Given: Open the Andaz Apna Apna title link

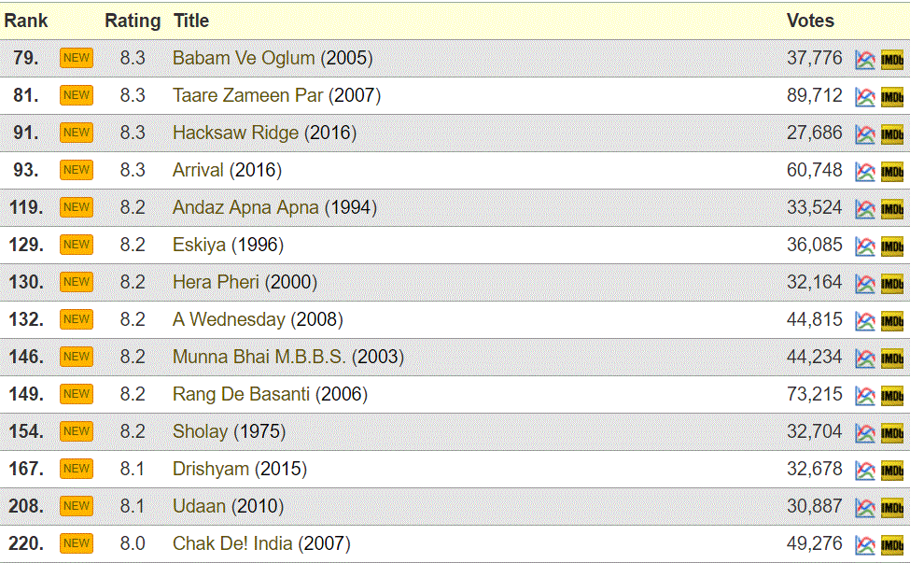Looking at the screenshot, I should click(245, 207).
